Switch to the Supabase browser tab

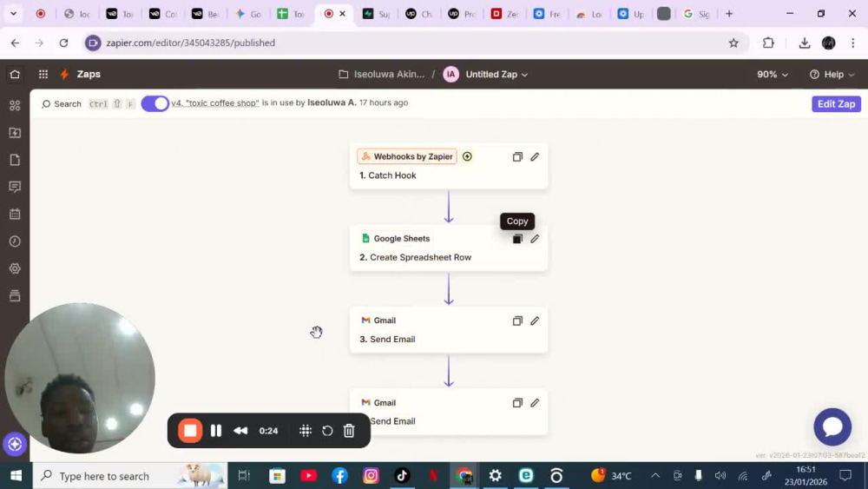point(376,14)
